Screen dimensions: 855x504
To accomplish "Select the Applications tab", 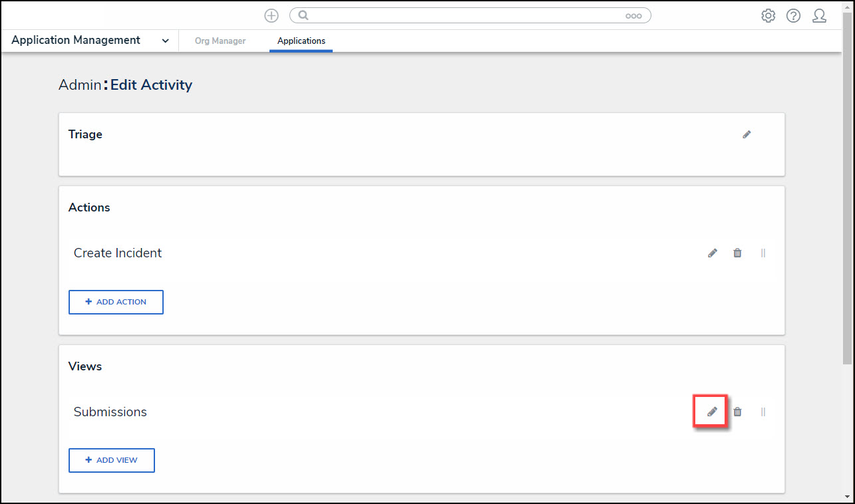I will tap(301, 41).
